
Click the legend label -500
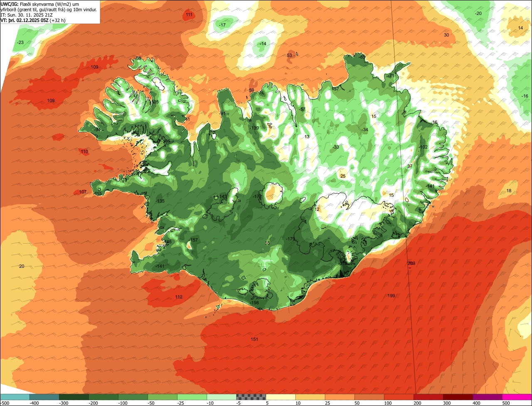click(5, 403)
